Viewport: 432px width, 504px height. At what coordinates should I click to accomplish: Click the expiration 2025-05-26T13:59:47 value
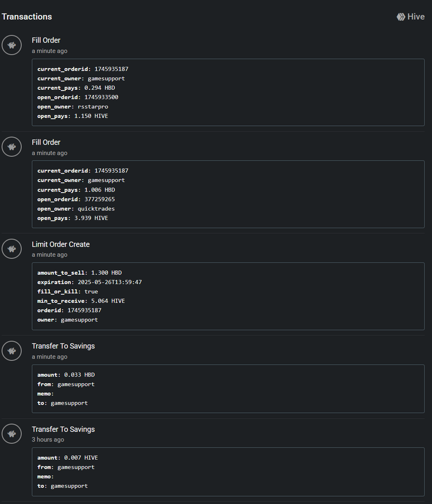tap(110, 282)
